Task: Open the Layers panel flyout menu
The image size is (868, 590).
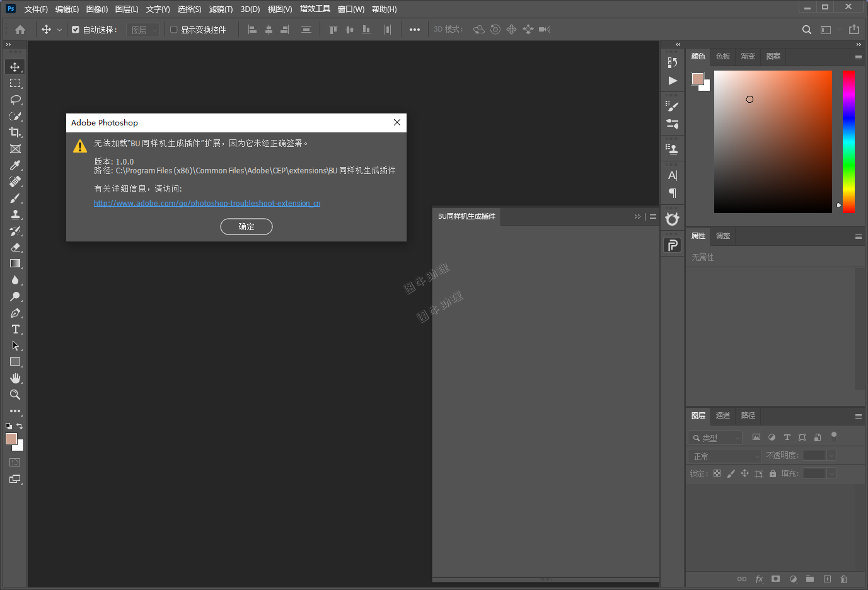Action: click(x=858, y=416)
